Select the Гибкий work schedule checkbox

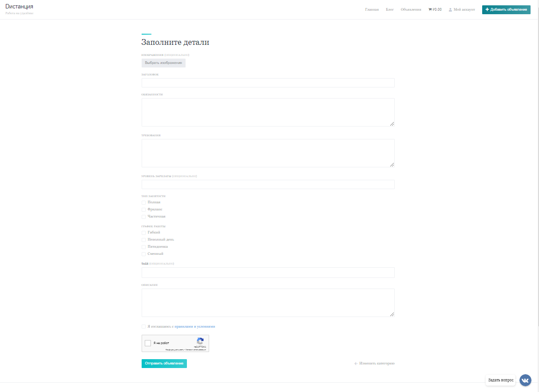click(143, 233)
